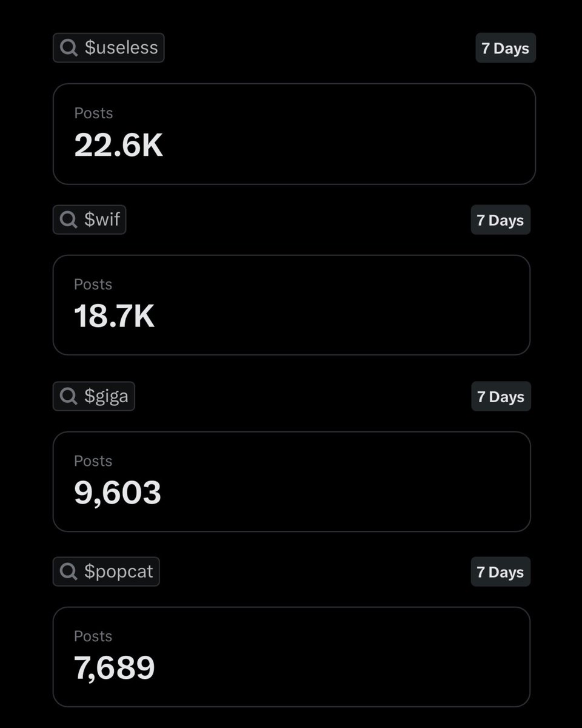Open the 7 Days selector for $wif
This screenshot has width=582, height=728.
pos(500,220)
